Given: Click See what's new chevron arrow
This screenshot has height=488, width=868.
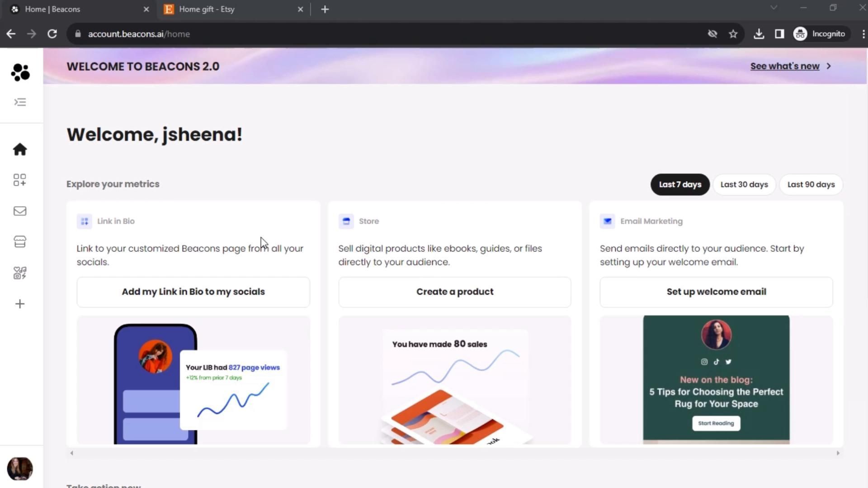Looking at the screenshot, I should click(829, 66).
